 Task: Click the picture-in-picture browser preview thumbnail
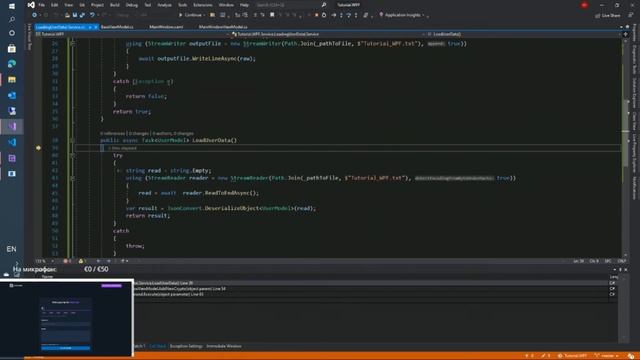pyautogui.click(x=66, y=318)
